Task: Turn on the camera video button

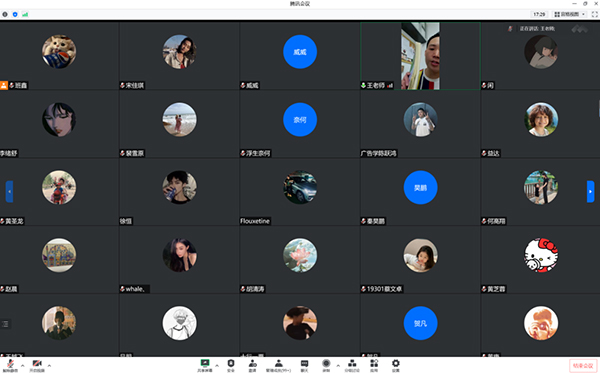Action: [37, 365]
